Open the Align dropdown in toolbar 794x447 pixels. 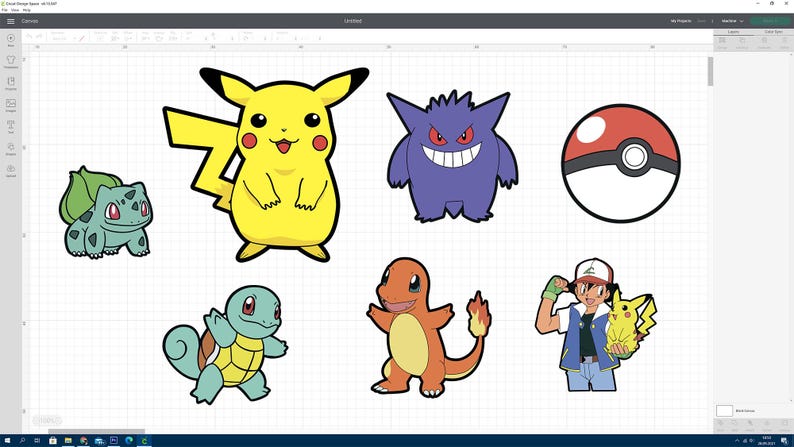[145, 36]
